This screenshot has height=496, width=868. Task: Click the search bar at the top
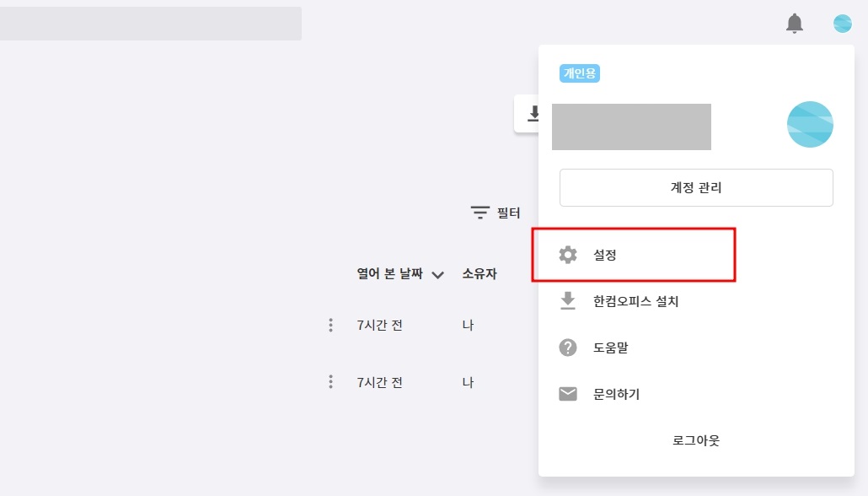(x=151, y=24)
